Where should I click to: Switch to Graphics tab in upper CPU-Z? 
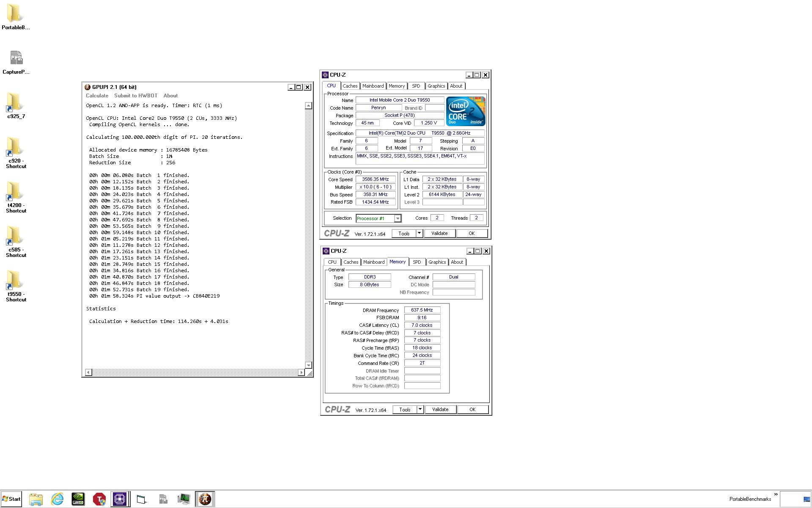pos(436,86)
